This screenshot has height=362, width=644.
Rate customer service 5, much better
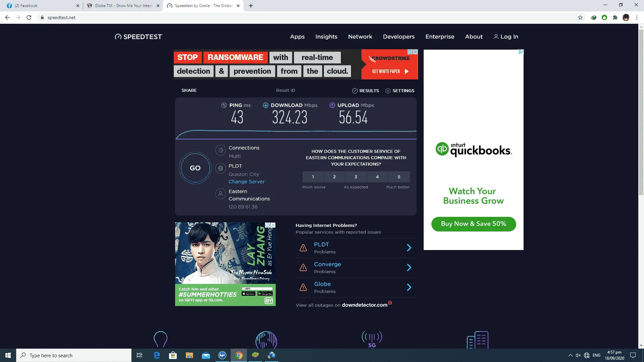coord(399,177)
